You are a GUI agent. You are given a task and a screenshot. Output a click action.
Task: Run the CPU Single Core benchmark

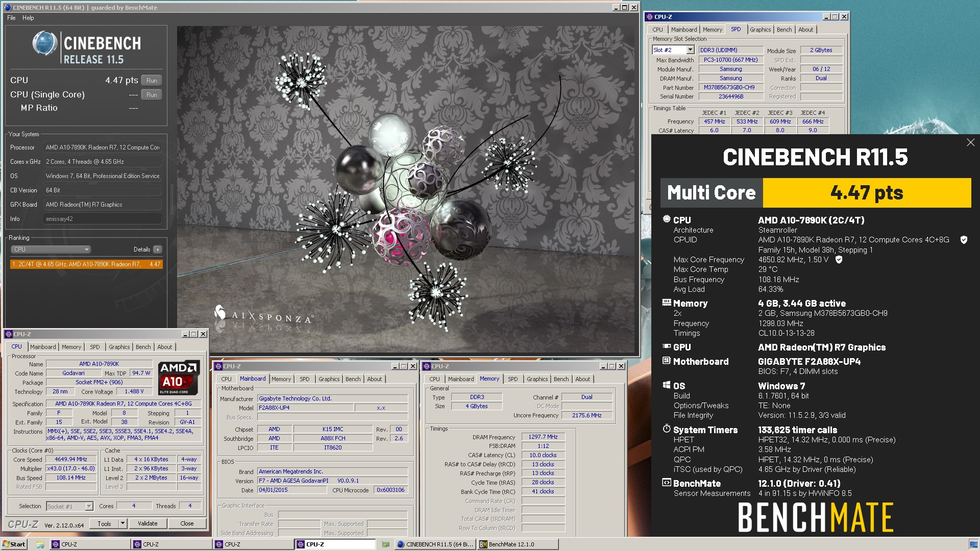point(152,95)
